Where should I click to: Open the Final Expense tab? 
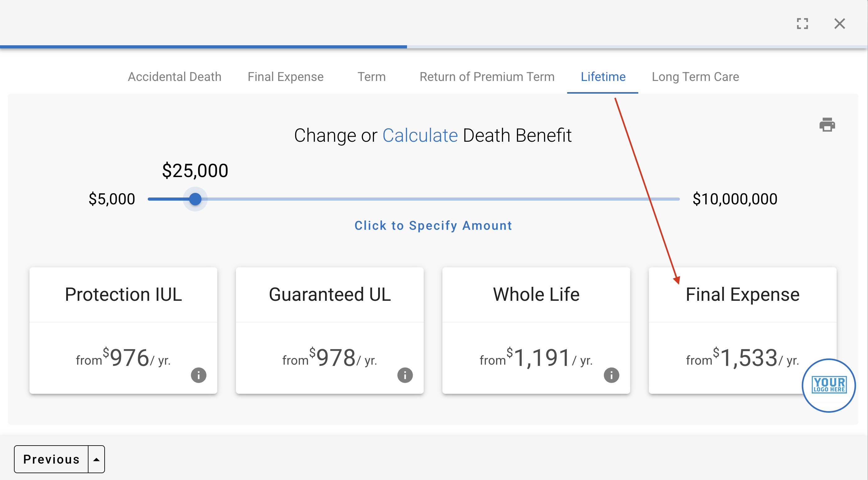[285, 77]
